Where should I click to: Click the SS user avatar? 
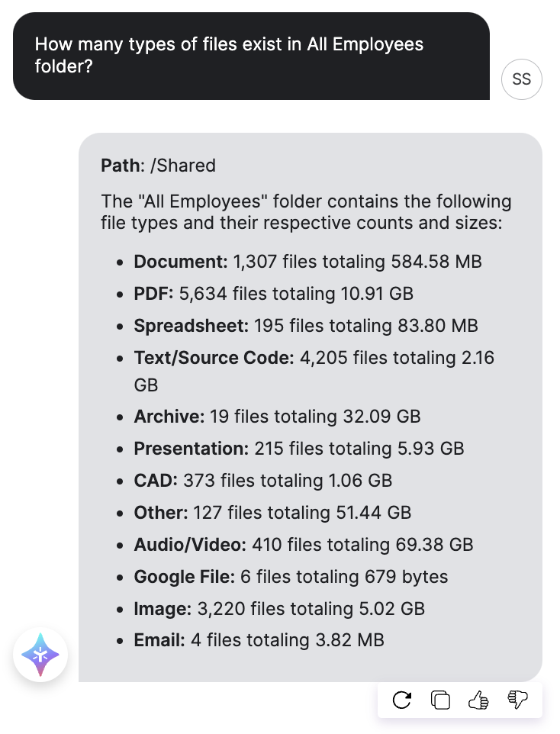pos(522,79)
